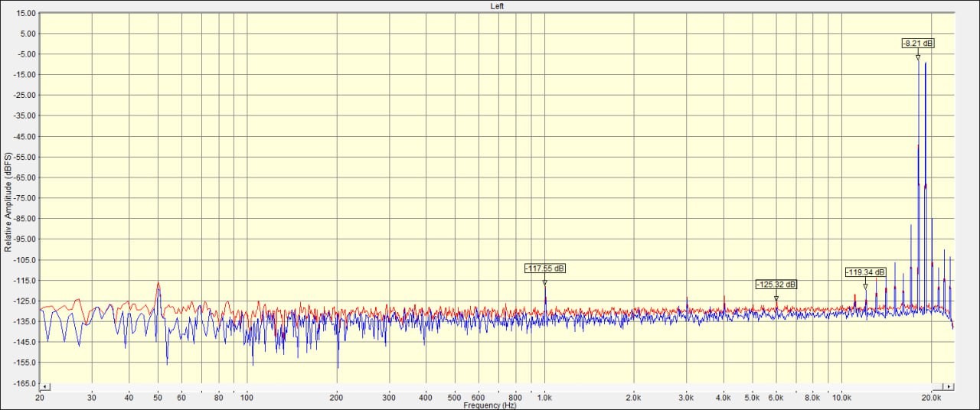
Task: Click the 1.0k frequency tick label
Action: tap(544, 398)
